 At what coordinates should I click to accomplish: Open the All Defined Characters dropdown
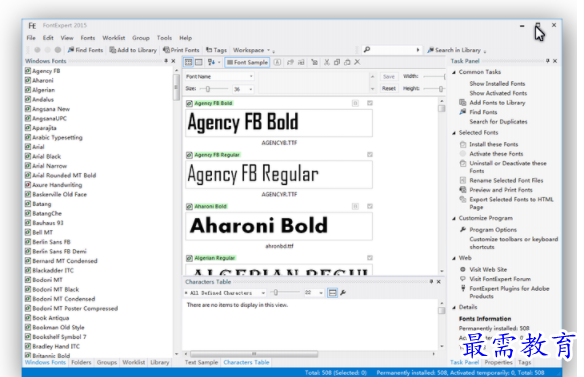[x=225, y=293]
